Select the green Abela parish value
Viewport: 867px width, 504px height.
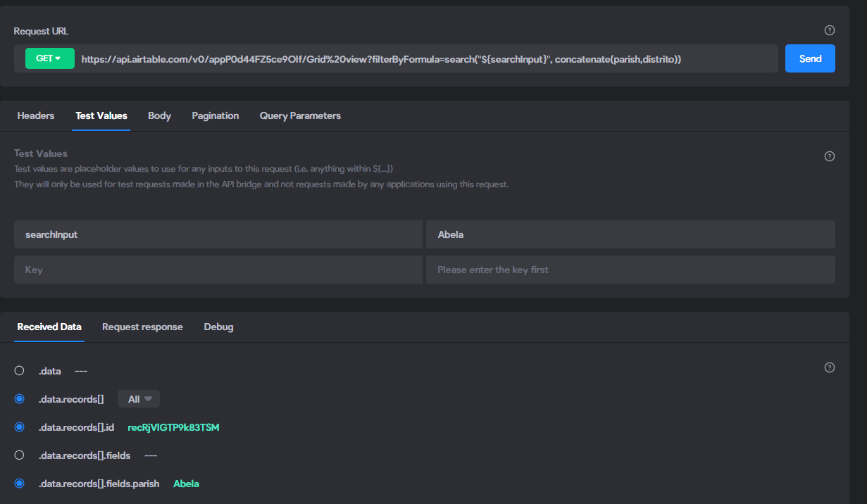186,484
